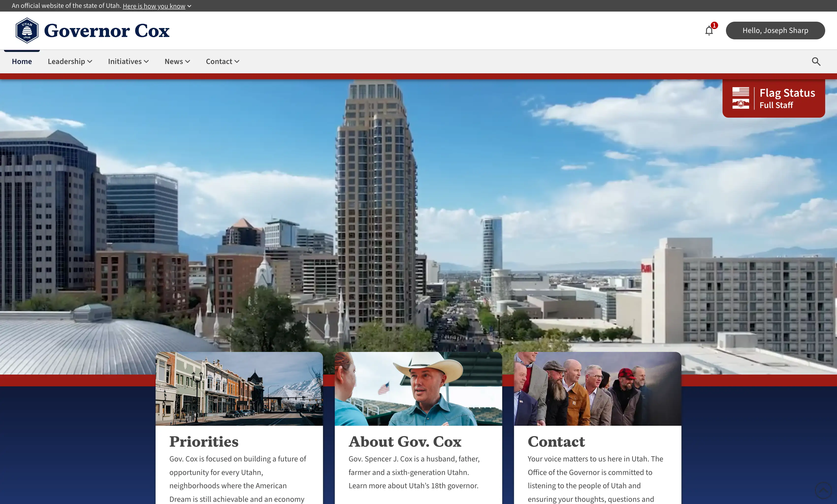Go to the Home tab

22,62
